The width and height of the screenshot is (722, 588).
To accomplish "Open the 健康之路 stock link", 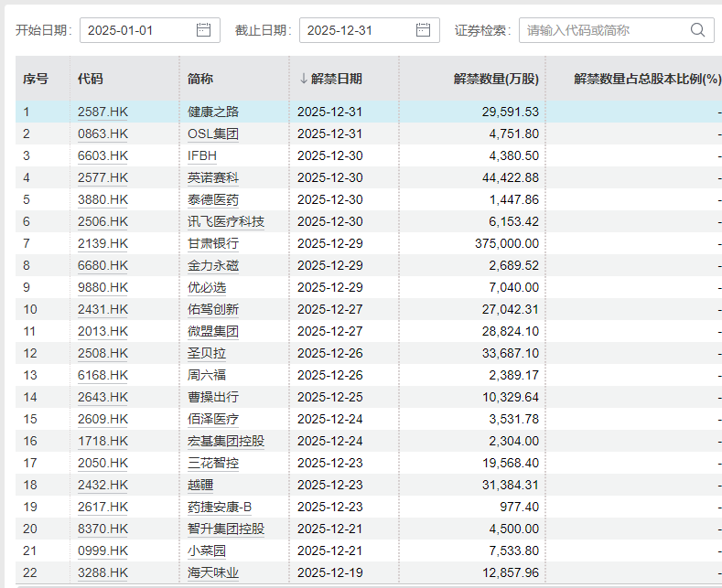I will pyautogui.click(x=212, y=112).
